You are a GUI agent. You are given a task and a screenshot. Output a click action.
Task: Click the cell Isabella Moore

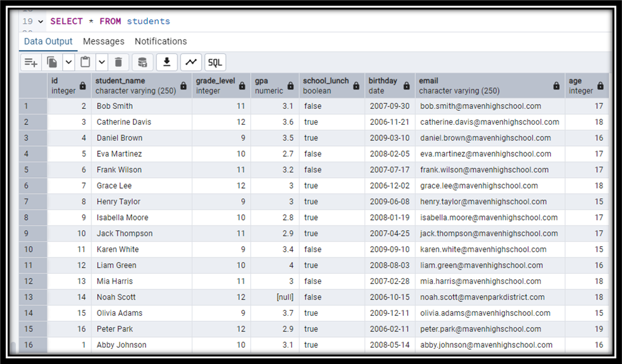[x=142, y=217]
